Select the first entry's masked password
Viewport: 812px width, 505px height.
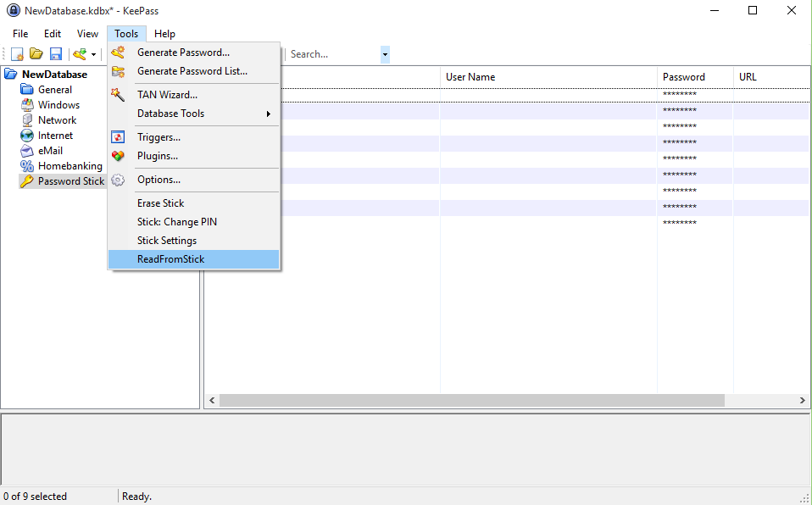680,95
